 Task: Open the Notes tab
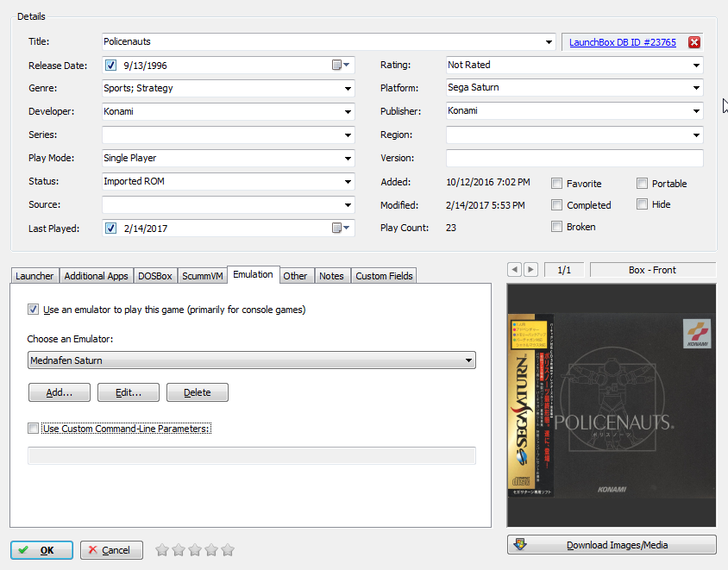pos(331,276)
